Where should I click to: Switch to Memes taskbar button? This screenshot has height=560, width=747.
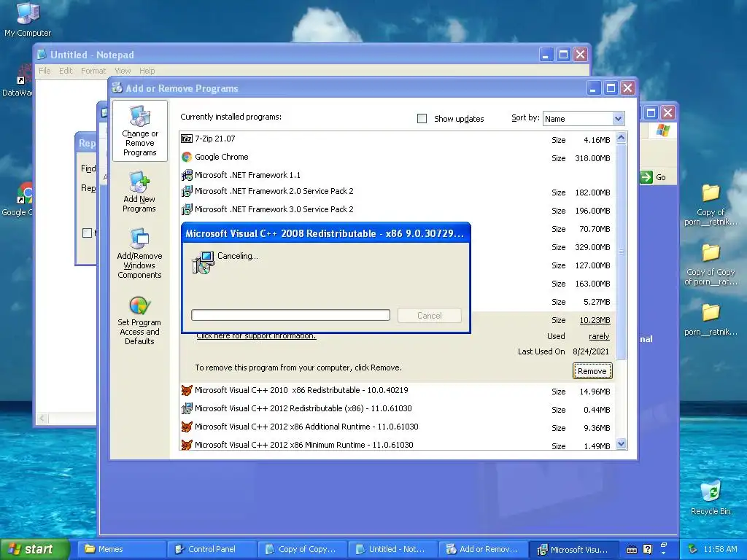(x=122, y=549)
